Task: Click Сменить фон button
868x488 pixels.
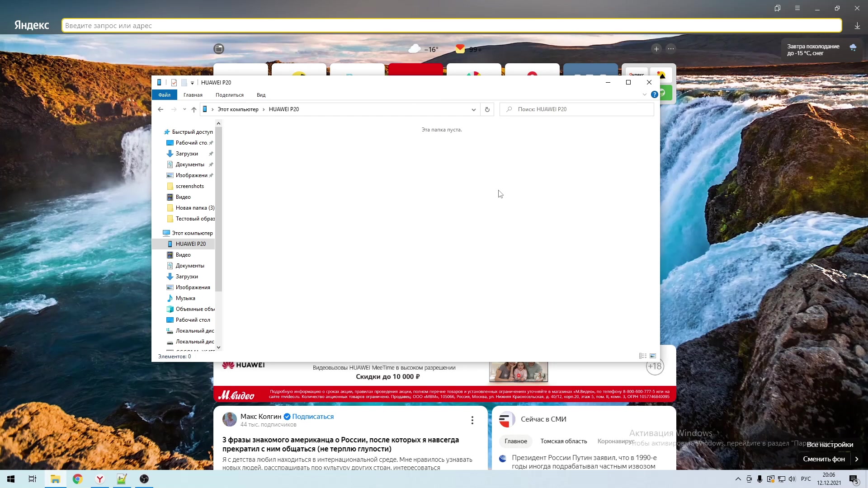Action: (x=824, y=459)
